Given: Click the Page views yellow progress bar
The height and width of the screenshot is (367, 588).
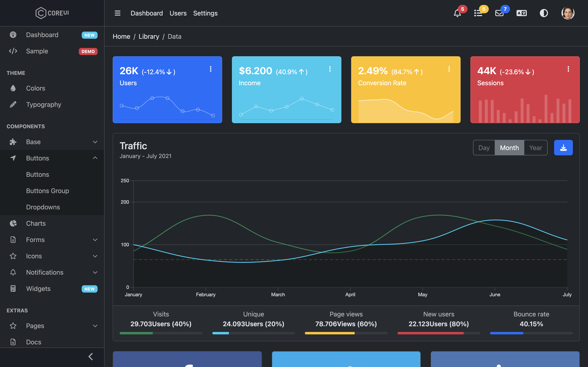Looking at the screenshot, I should coord(330,333).
